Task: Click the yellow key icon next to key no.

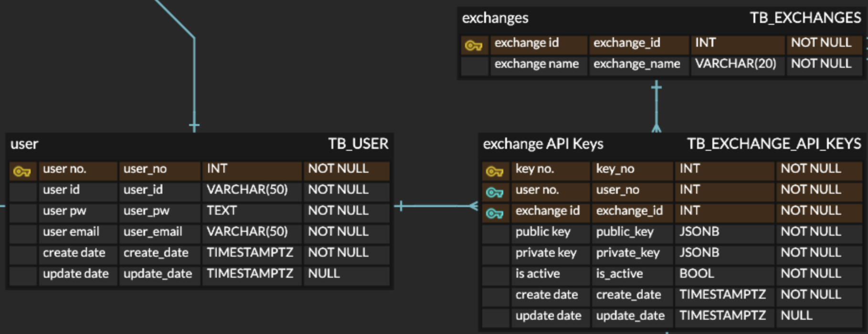Action: pyautogui.click(x=495, y=171)
